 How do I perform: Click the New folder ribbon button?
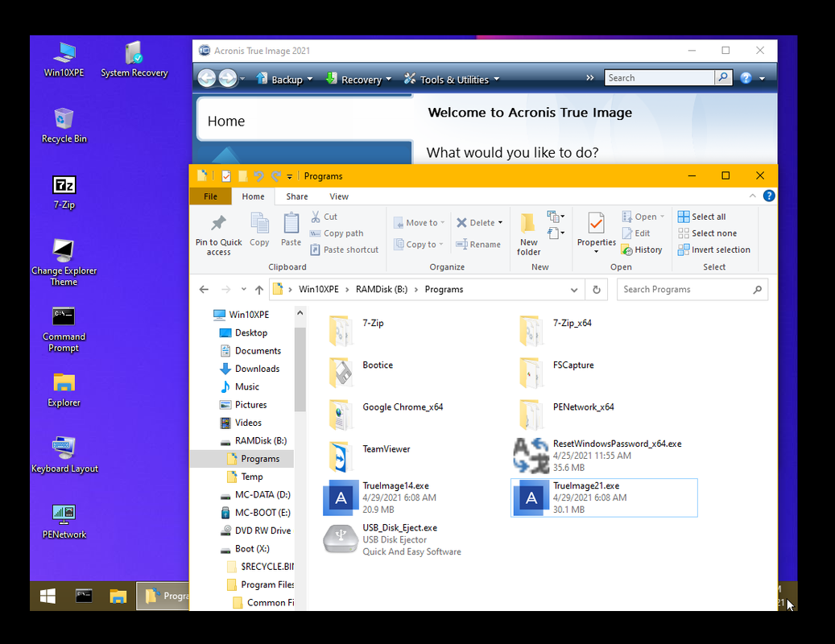(528, 234)
